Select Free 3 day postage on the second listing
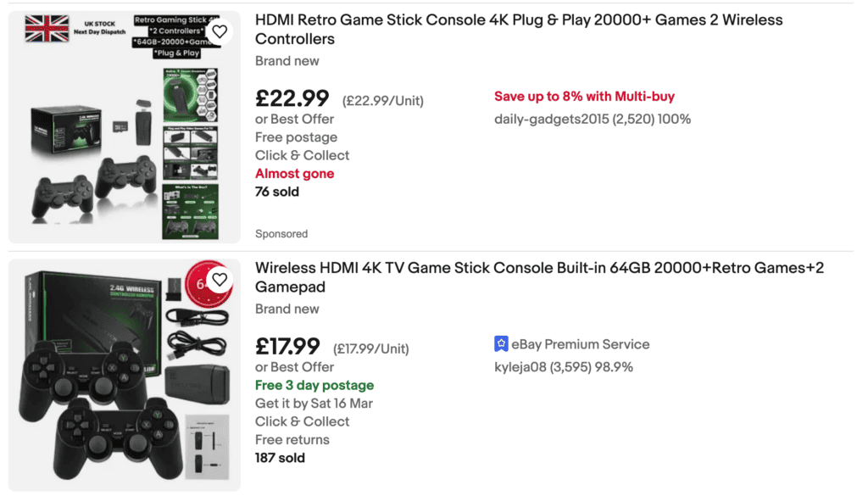This screenshot has width=868, height=496. [314, 385]
